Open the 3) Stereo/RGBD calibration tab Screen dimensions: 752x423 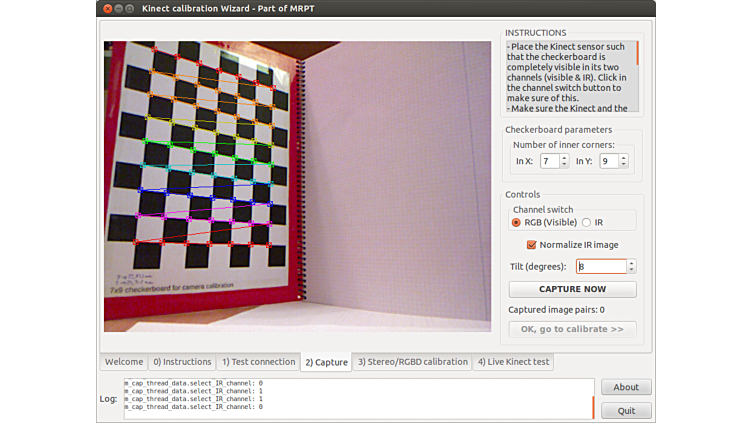[413, 362]
